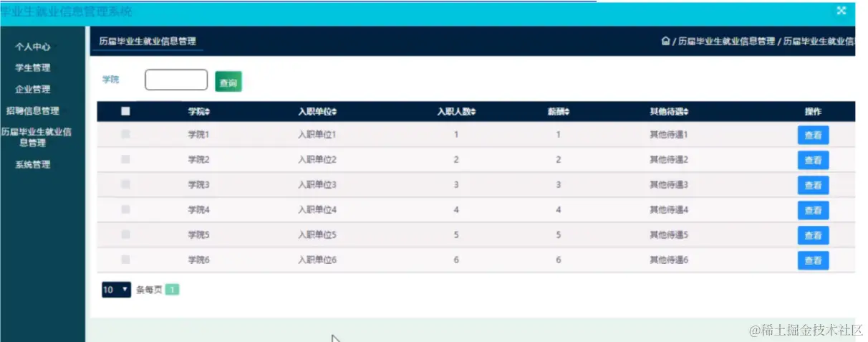The width and height of the screenshot is (868, 342).
Task: Click 查看 button for 学院1 row
Action: 813,136
